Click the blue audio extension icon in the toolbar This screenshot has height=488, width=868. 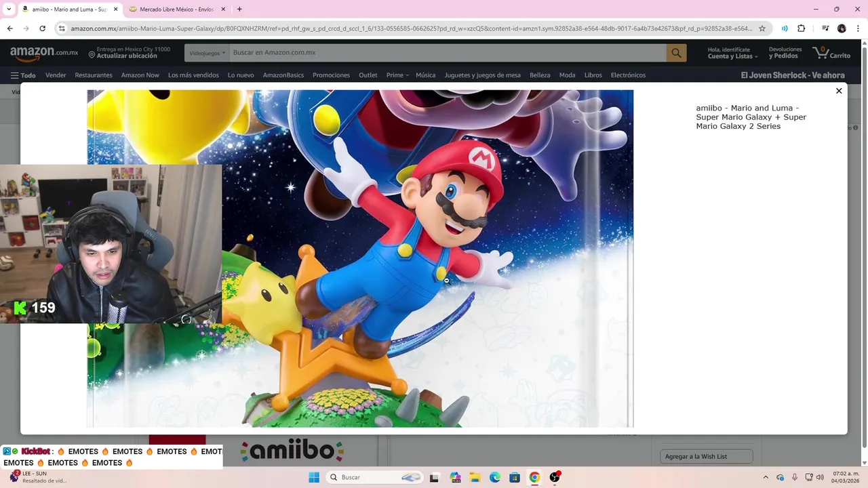[785, 28]
